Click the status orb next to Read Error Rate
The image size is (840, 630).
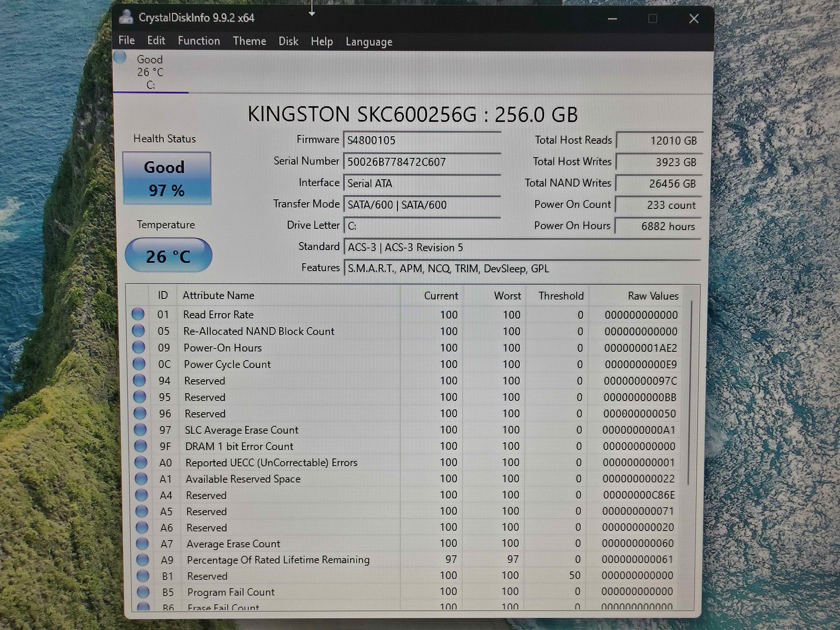coord(138,314)
